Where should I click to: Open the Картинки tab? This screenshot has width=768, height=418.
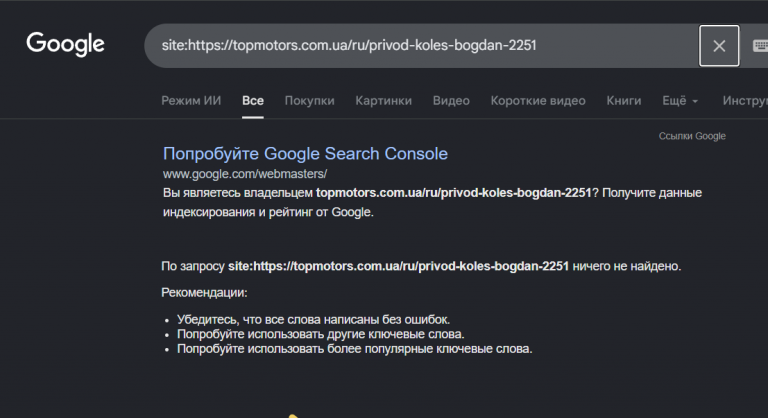384,100
